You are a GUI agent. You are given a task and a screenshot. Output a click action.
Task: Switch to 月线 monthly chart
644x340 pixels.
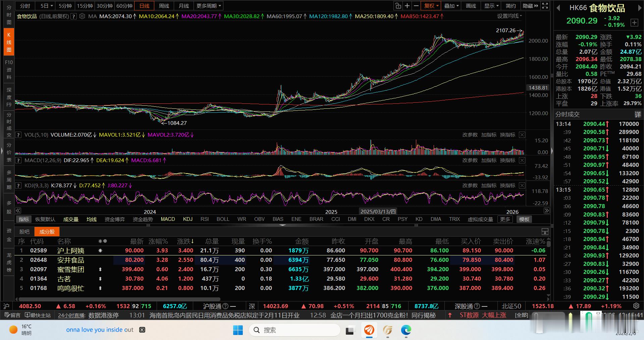(x=184, y=6)
